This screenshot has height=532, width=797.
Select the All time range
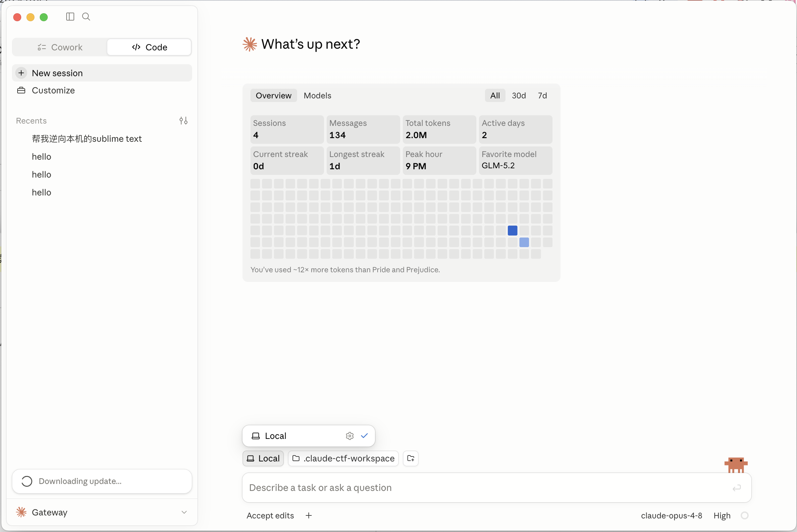pos(495,96)
